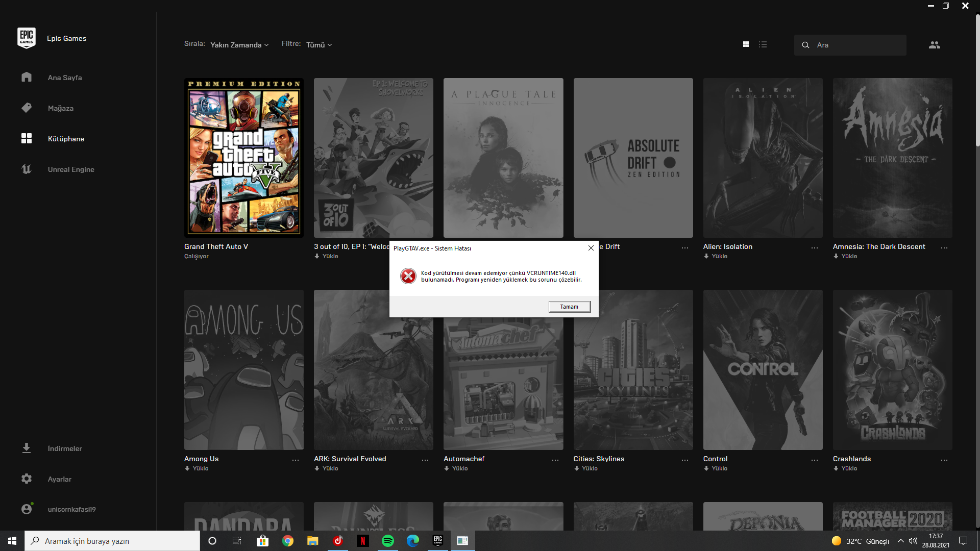This screenshot has width=980, height=551.
Task: Expand the Sırala Yakın Zamanda dropdown
Action: pyautogui.click(x=239, y=45)
